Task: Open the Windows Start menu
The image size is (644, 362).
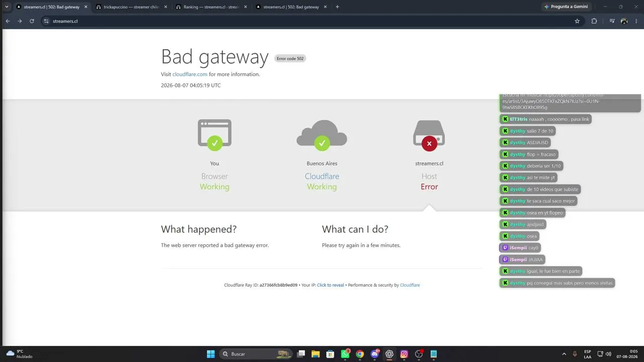Action: pyautogui.click(x=211, y=354)
